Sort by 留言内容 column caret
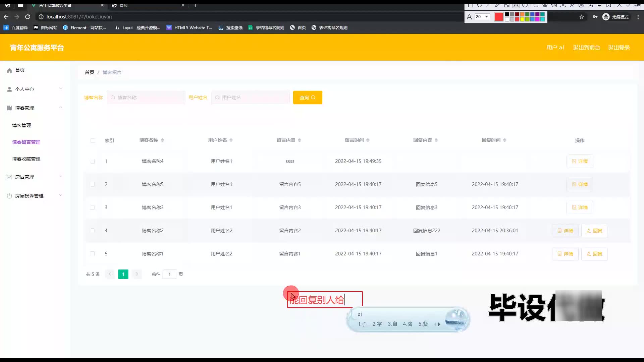This screenshot has height=362, width=644. [x=300, y=140]
